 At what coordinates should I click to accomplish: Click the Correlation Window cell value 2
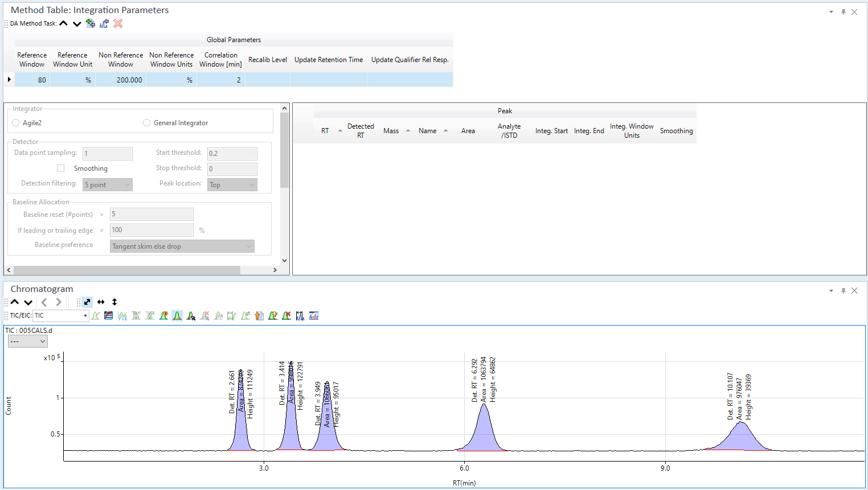click(x=221, y=80)
